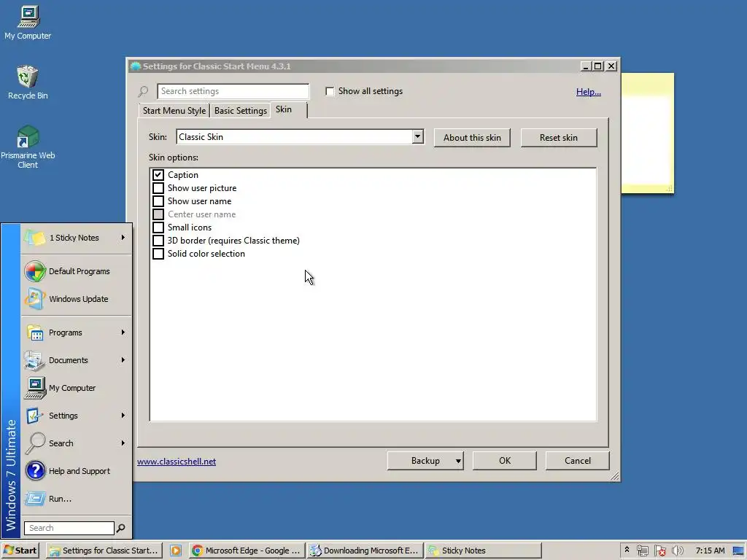Switch to Sticky Notes taskbar item

(x=483, y=551)
